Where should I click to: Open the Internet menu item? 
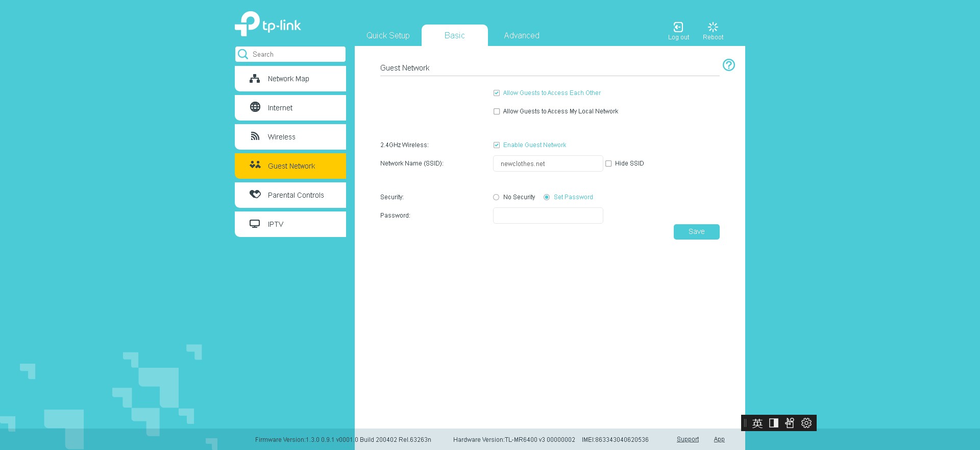[x=290, y=108]
